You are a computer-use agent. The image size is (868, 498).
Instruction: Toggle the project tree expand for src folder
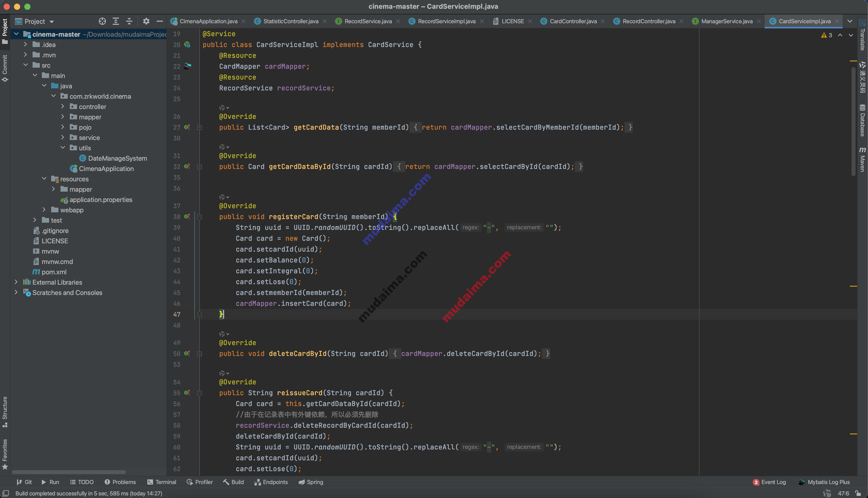26,65
